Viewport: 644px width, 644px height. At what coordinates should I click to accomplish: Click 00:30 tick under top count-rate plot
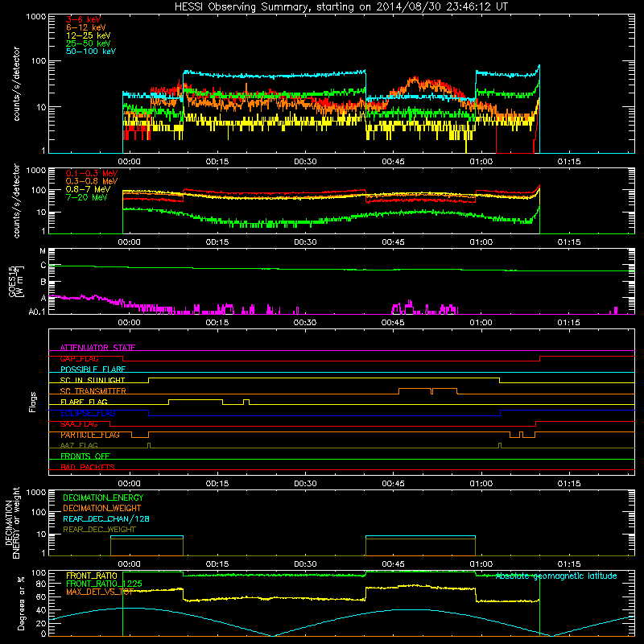pos(305,162)
